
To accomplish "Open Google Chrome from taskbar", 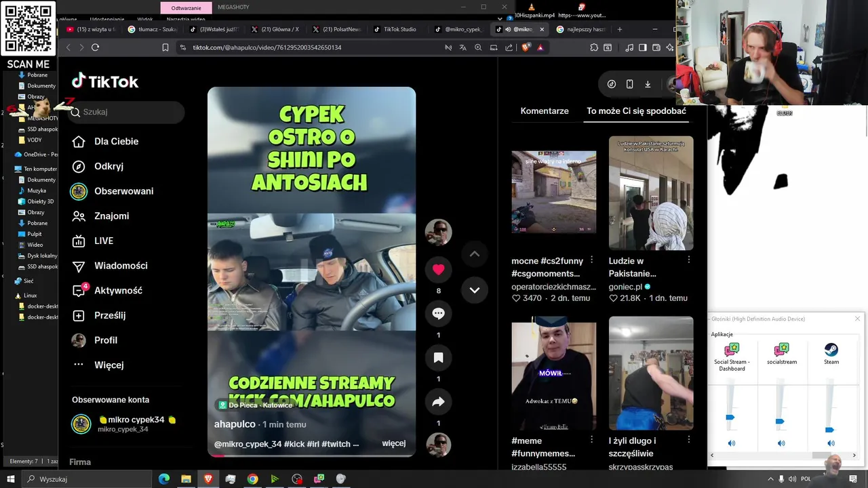I will pos(252,479).
